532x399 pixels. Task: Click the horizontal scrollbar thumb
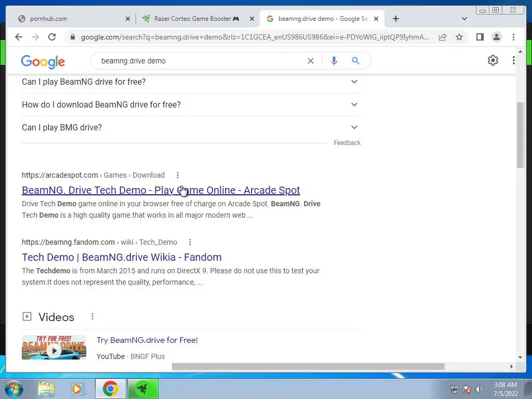click(308, 366)
